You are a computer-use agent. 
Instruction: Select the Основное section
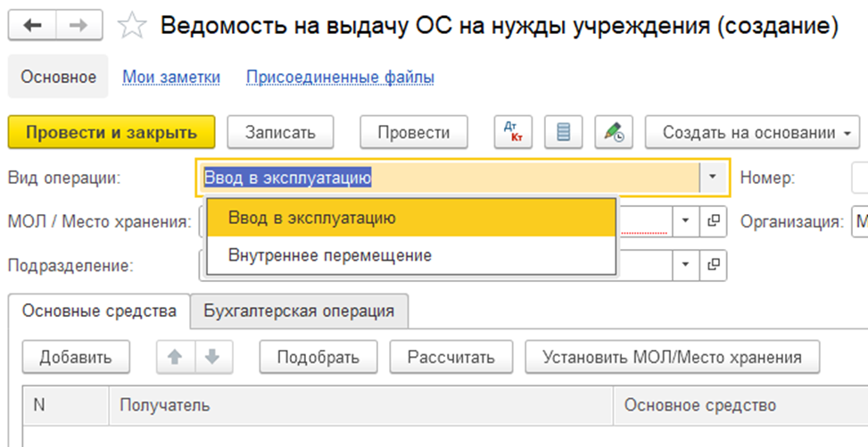(x=58, y=77)
